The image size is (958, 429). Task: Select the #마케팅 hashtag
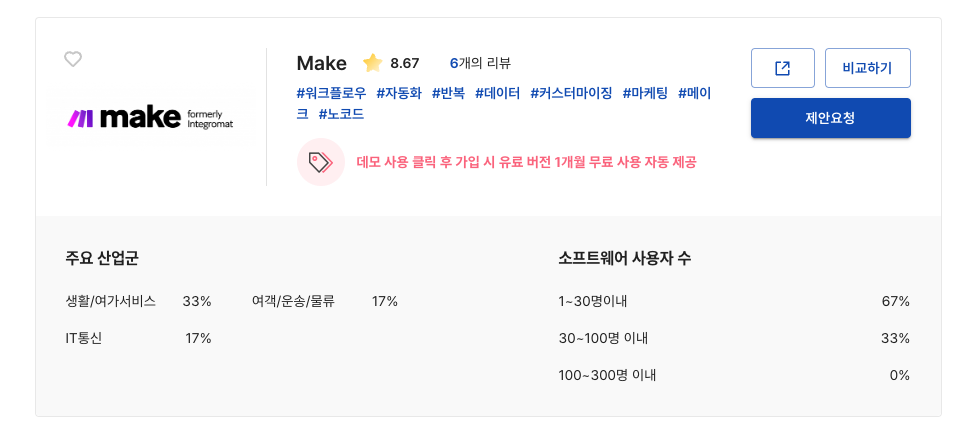point(644,93)
